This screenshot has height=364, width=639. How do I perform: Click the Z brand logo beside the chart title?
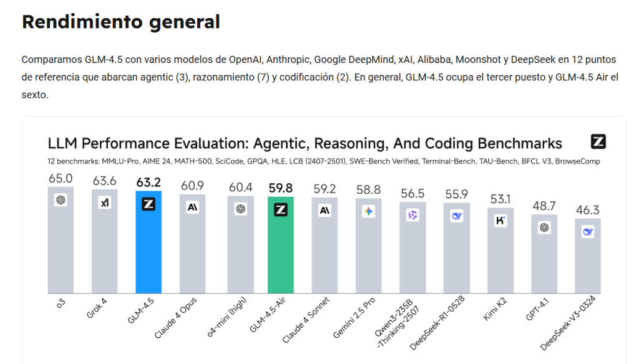pos(598,141)
